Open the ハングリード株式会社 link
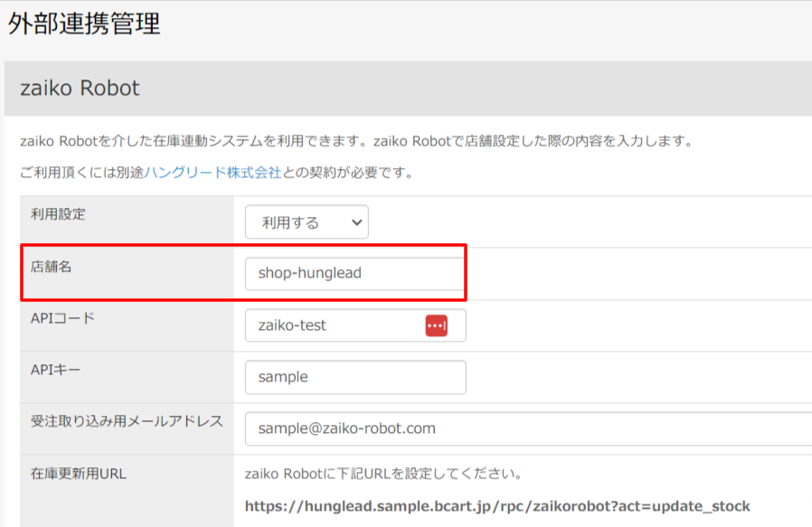The width and height of the screenshot is (812, 527). pos(212,173)
